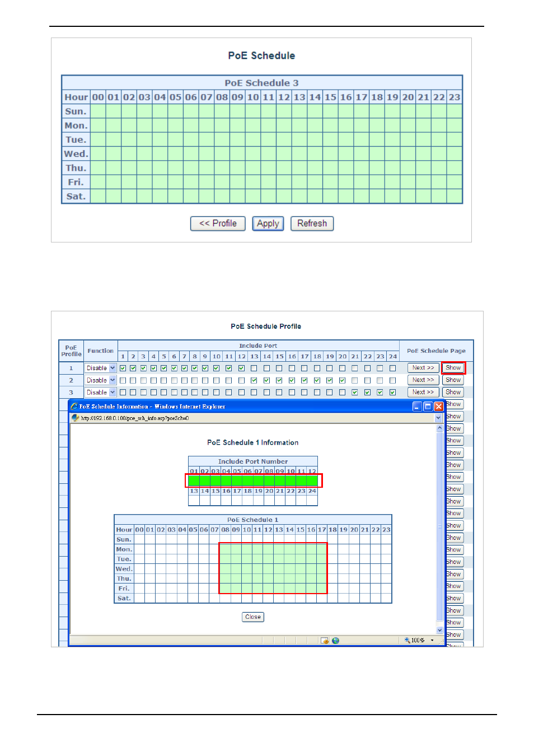The width and height of the screenshot is (534, 756).
Task: Uncheck port 1 for PoE Profile 1
Action: coord(123,368)
